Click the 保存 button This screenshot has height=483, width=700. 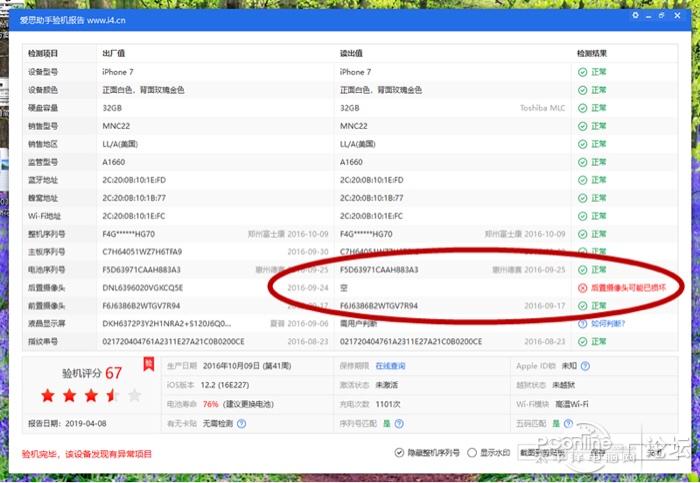point(598,453)
